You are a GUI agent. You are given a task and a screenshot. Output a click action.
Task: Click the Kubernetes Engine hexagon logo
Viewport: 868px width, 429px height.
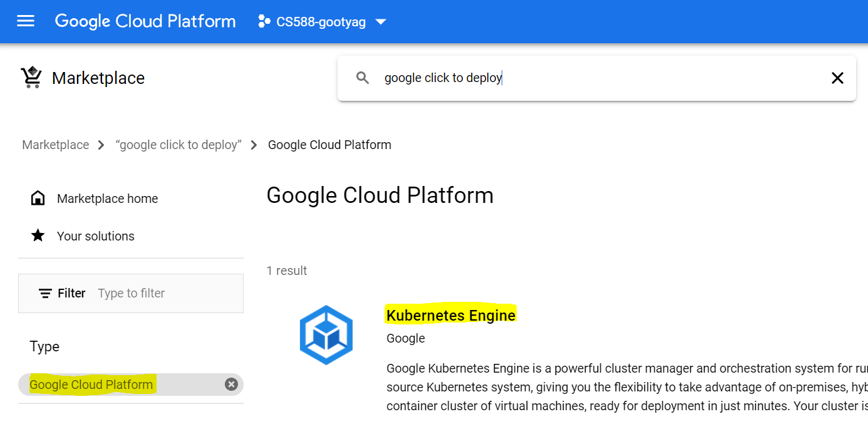[326, 335]
